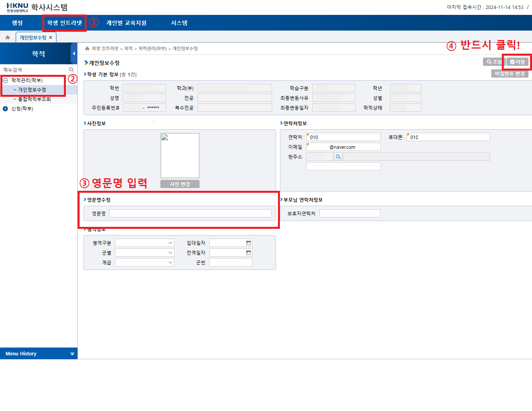Expand the 신청(학부) tree node
The height and width of the screenshot is (411, 532).
[x=5, y=109]
